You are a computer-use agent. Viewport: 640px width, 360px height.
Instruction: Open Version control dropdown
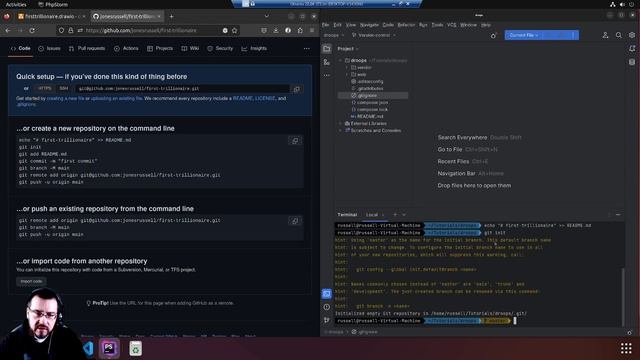click(374, 36)
